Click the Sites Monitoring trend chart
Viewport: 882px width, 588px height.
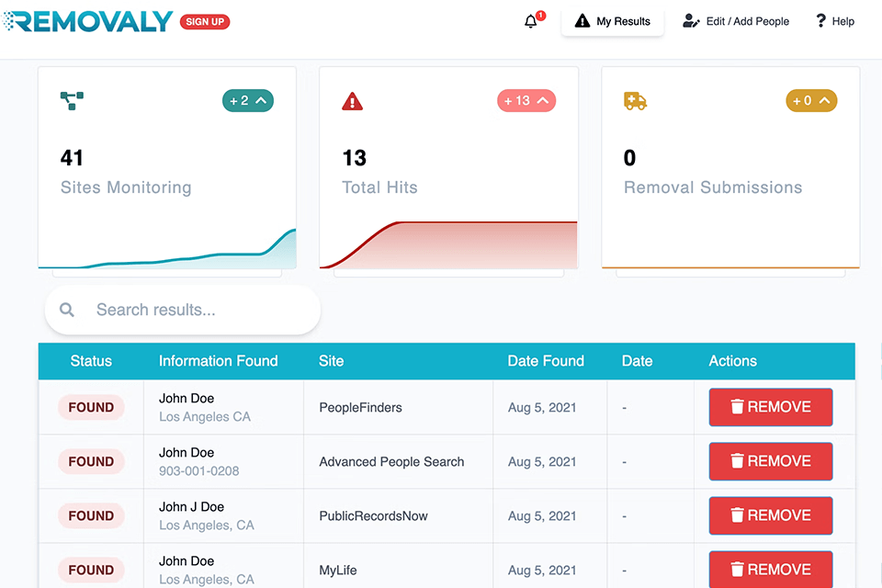pyautogui.click(x=167, y=248)
